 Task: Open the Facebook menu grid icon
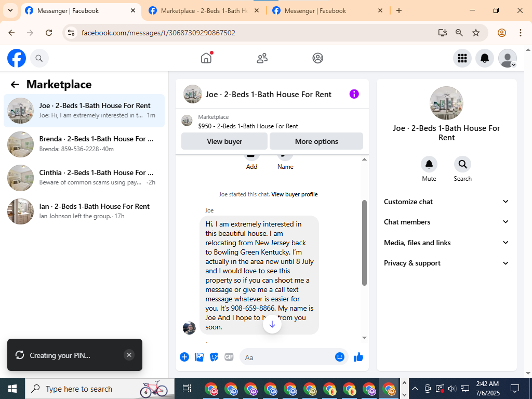click(462, 58)
